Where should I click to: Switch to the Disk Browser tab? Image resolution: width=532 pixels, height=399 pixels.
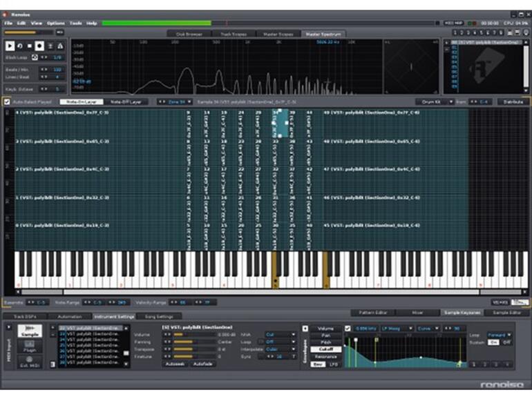(x=189, y=33)
